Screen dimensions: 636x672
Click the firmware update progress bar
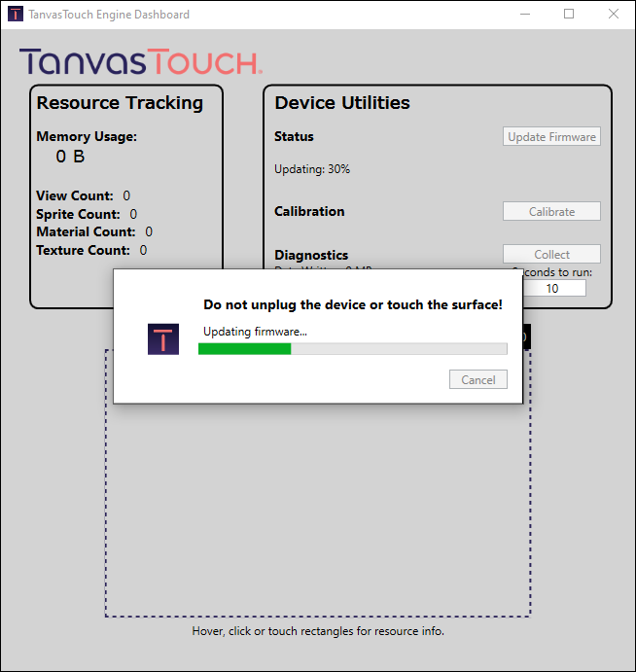pyautogui.click(x=353, y=348)
